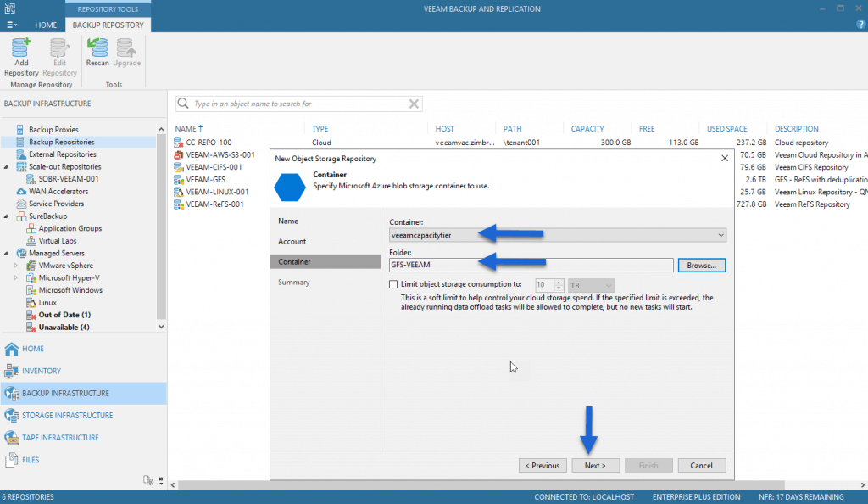This screenshot has height=504, width=868.
Task: Open the application menu hamburger icon
Action: (12, 25)
